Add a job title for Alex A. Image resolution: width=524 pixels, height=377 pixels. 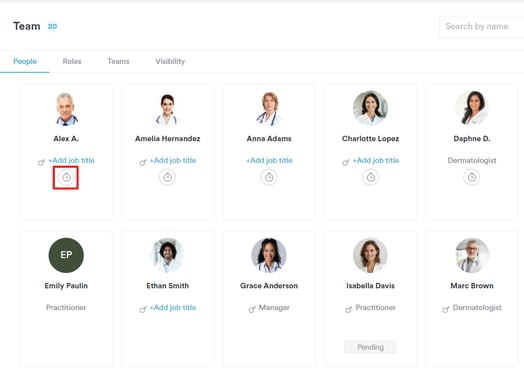pyautogui.click(x=72, y=160)
